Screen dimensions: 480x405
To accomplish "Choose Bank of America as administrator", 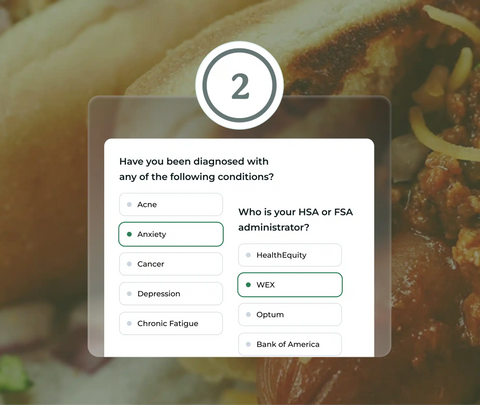I will click(290, 344).
